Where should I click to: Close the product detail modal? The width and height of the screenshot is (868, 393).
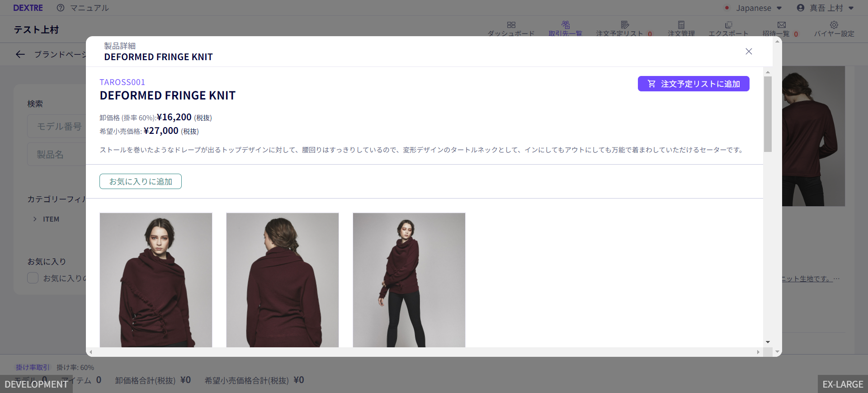point(749,52)
